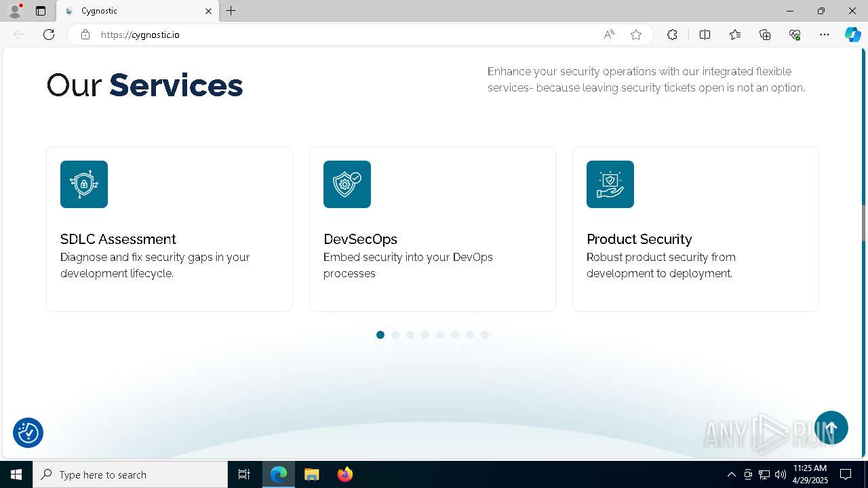Select fourth carousel pagination dot

(x=425, y=335)
